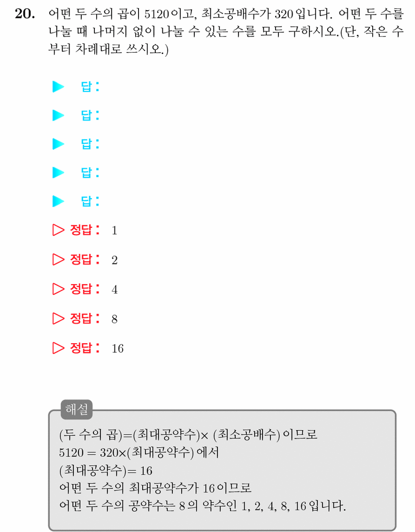The height and width of the screenshot is (532, 415).
Task: Click the 정답 label with value 16
Action: 85,348
